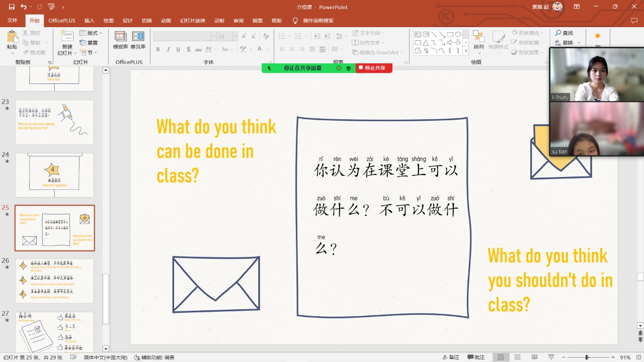Switch to the Insert (插入) tab

(x=90, y=21)
